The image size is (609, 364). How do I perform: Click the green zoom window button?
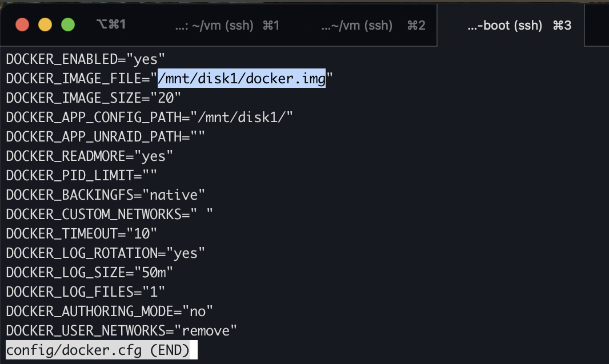(x=68, y=25)
